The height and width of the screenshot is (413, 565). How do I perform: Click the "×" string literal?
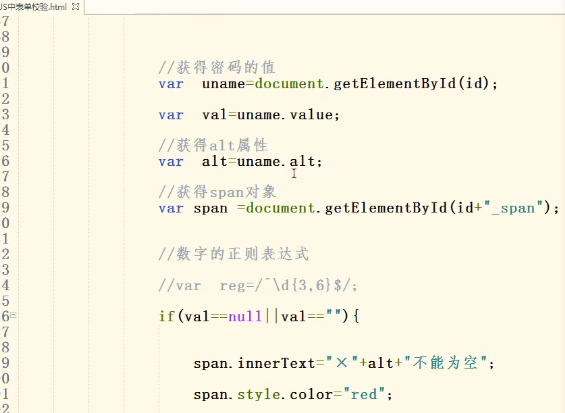(342, 363)
